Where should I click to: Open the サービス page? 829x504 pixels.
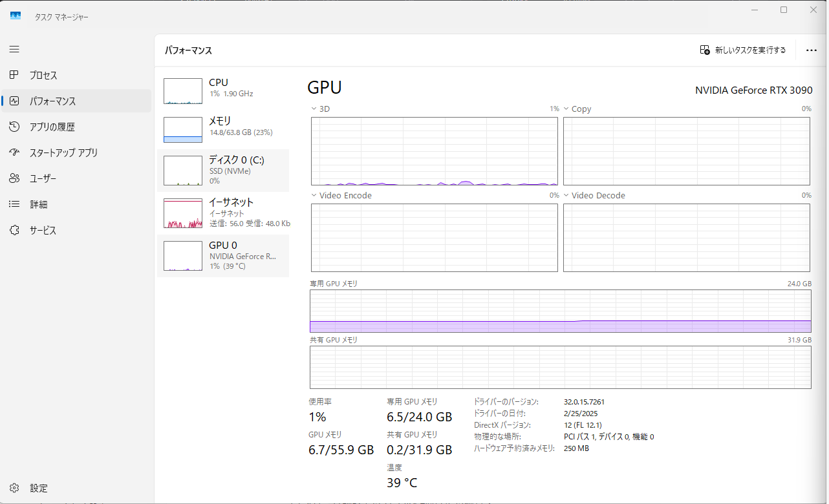[x=43, y=230]
